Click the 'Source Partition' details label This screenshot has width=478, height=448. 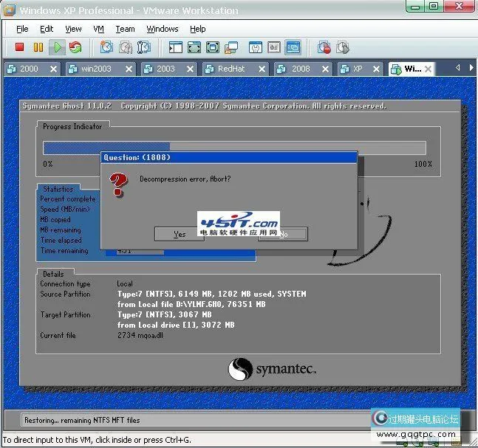[65, 294]
